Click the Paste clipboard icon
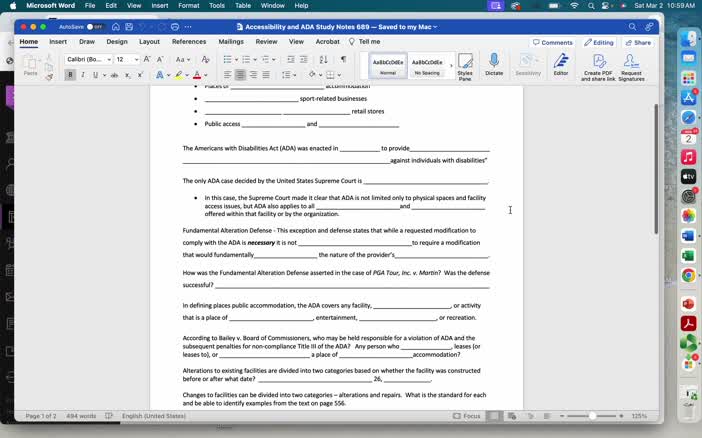This screenshot has height=438, width=702. point(30,63)
